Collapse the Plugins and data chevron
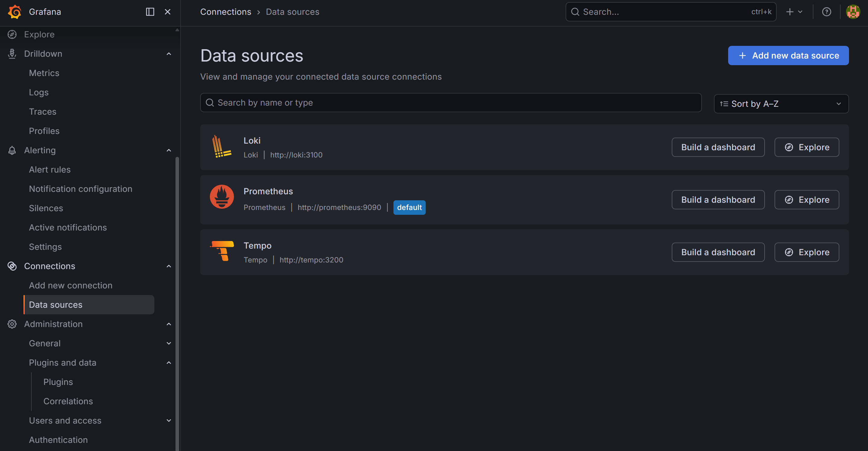Screen dimensions: 868x451 click(x=169, y=363)
